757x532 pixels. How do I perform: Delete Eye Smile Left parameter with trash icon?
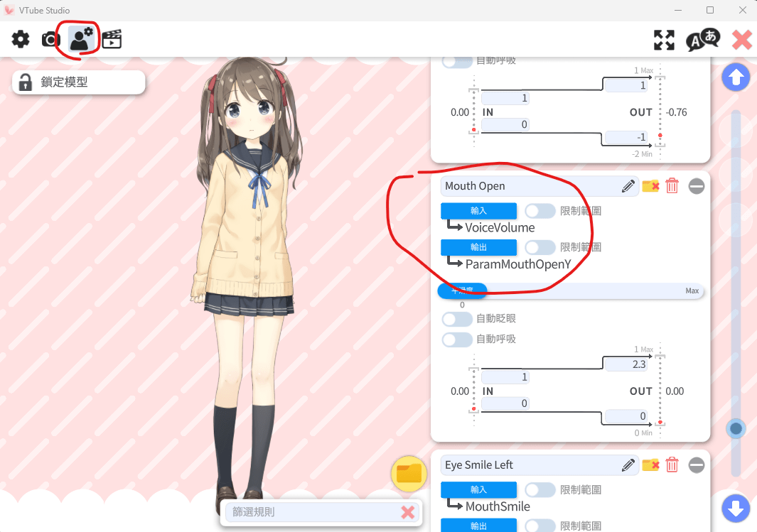pos(672,465)
